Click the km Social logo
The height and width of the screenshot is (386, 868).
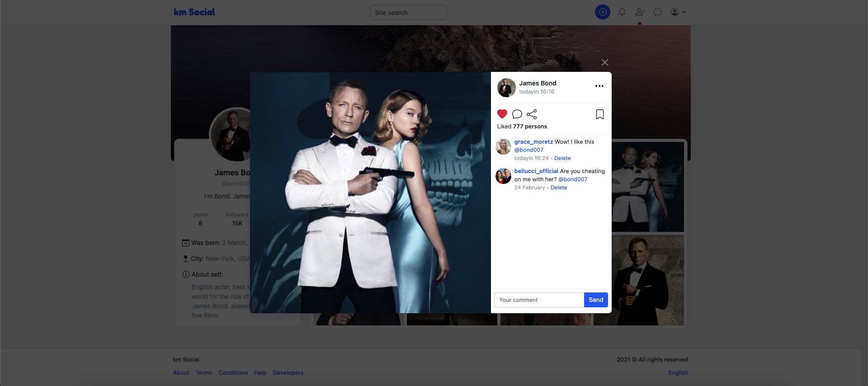194,12
